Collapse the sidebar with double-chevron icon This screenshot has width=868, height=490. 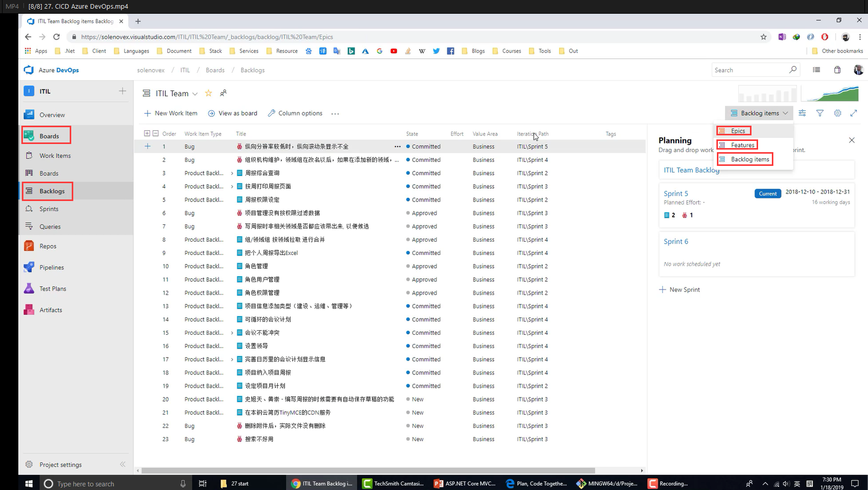(x=123, y=464)
